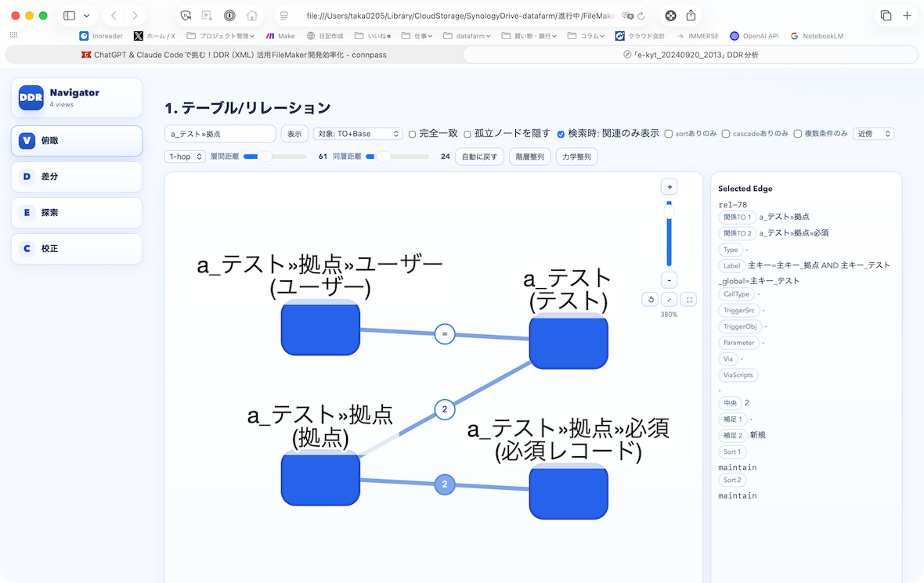The height and width of the screenshot is (583, 924).
Task: Click the 階層整列 button
Action: pyautogui.click(x=529, y=157)
